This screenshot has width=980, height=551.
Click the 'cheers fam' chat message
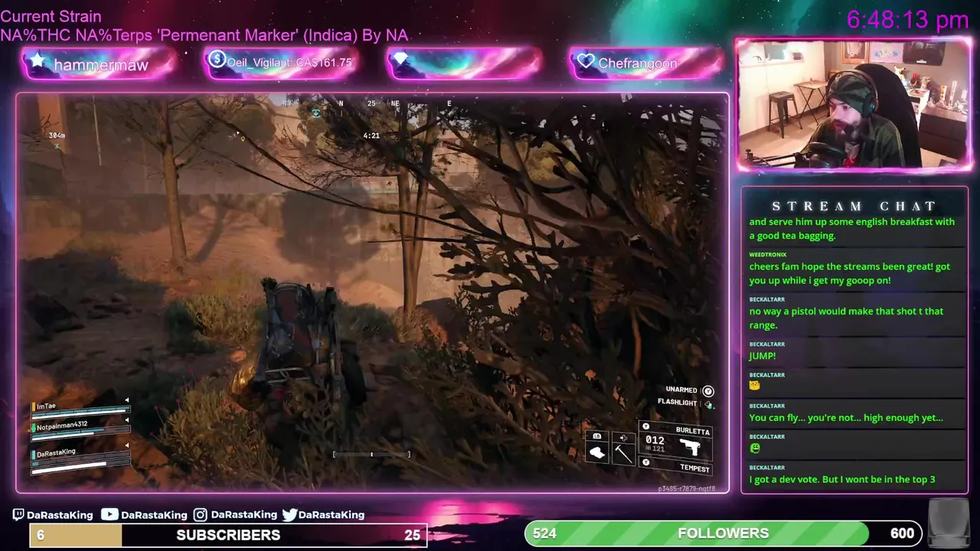pos(850,273)
